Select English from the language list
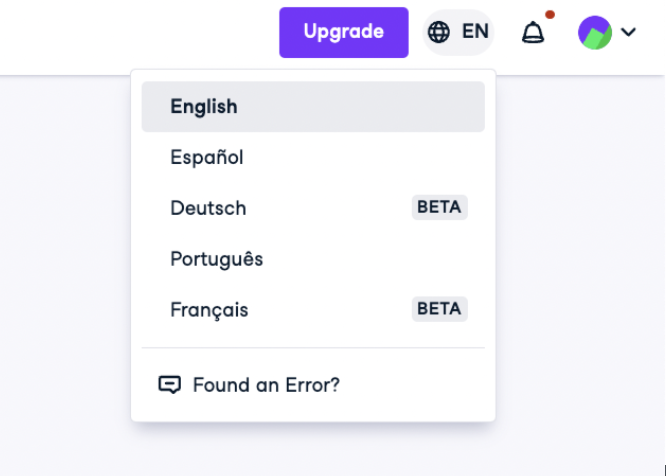This screenshot has width=666, height=476. pyautogui.click(x=313, y=107)
